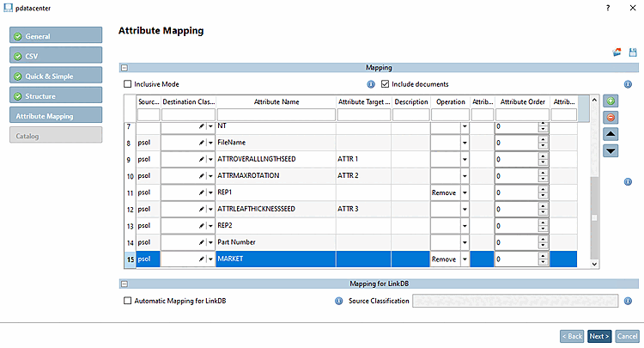Click edit pencil in ATTRMAXROTATION row
The height and width of the screenshot is (348, 644).
point(201,176)
